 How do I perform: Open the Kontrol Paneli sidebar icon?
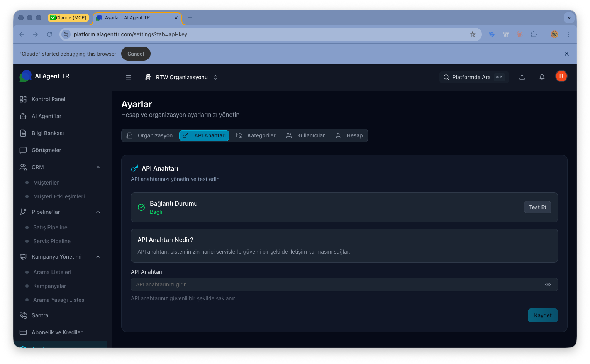23,99
